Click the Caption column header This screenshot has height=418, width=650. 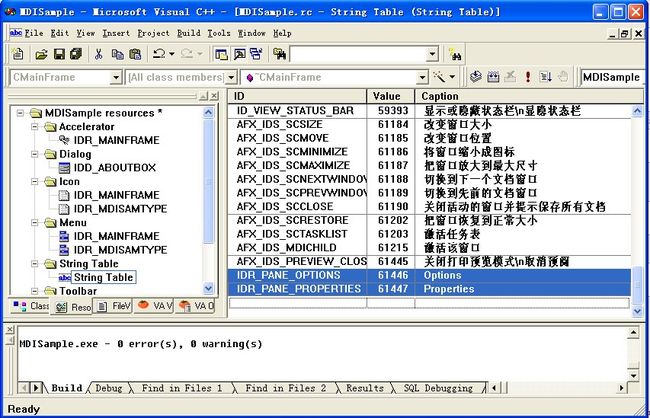coord(529,96)
